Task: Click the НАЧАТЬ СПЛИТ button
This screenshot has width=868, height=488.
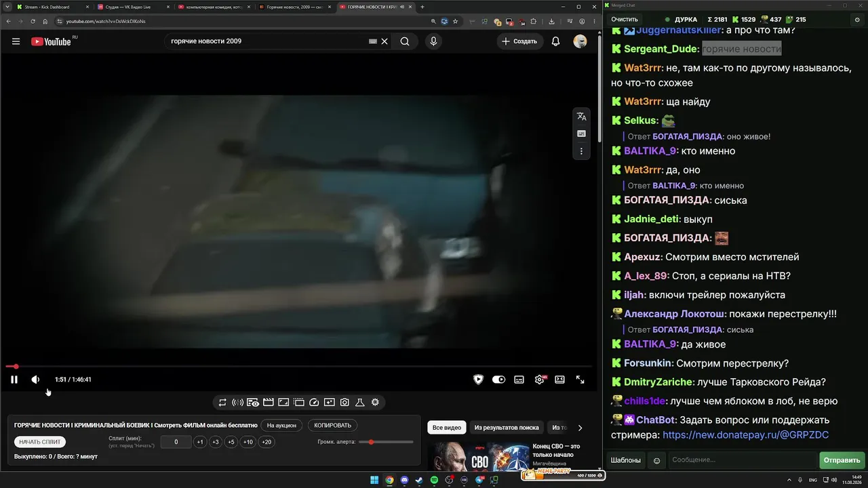Action: click(40, 442)
